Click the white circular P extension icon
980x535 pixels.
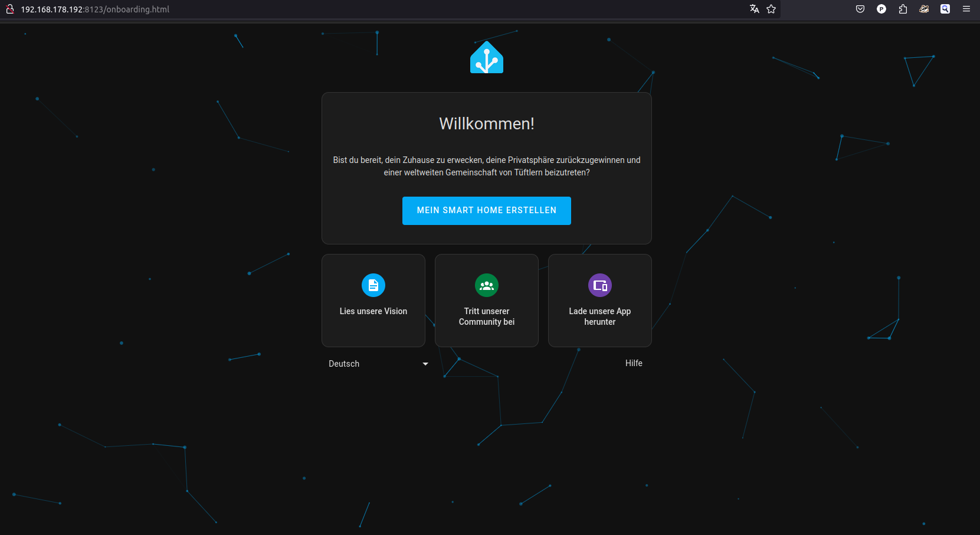[881, 9]
